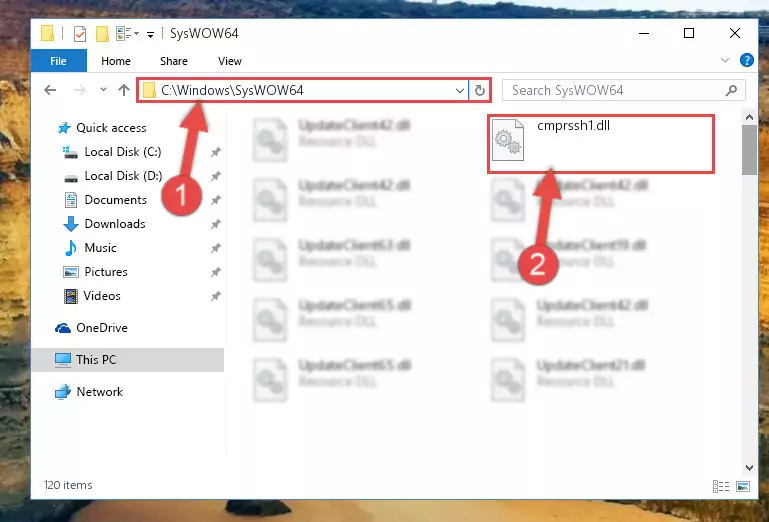
Task: Open Videos in the sidebar
Action: 92,296
